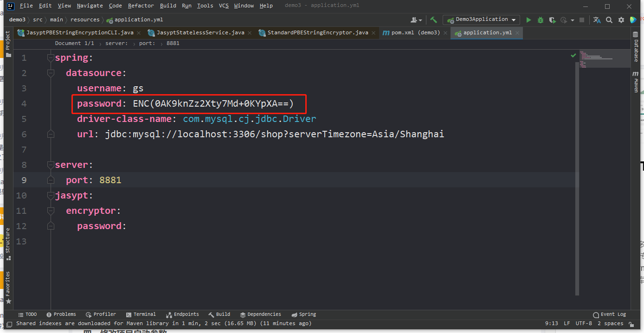Collapse the spring: block fold marker
The image size is (644, 333).
click(51, 58)
